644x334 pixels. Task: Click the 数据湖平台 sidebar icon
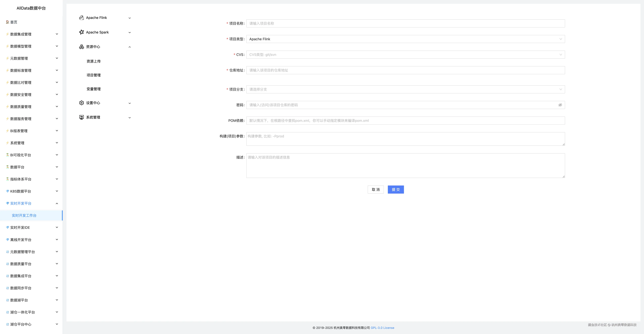pyautogui.click(x=8, y=300)
